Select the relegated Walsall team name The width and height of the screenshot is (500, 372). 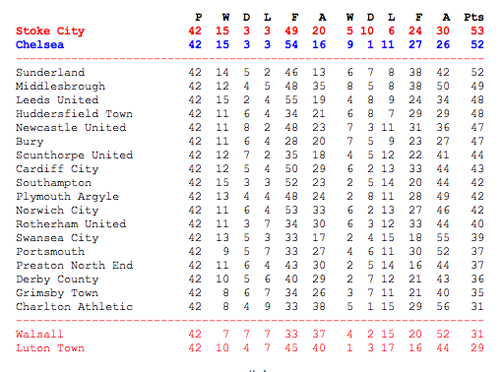click(x=39, y=334)
